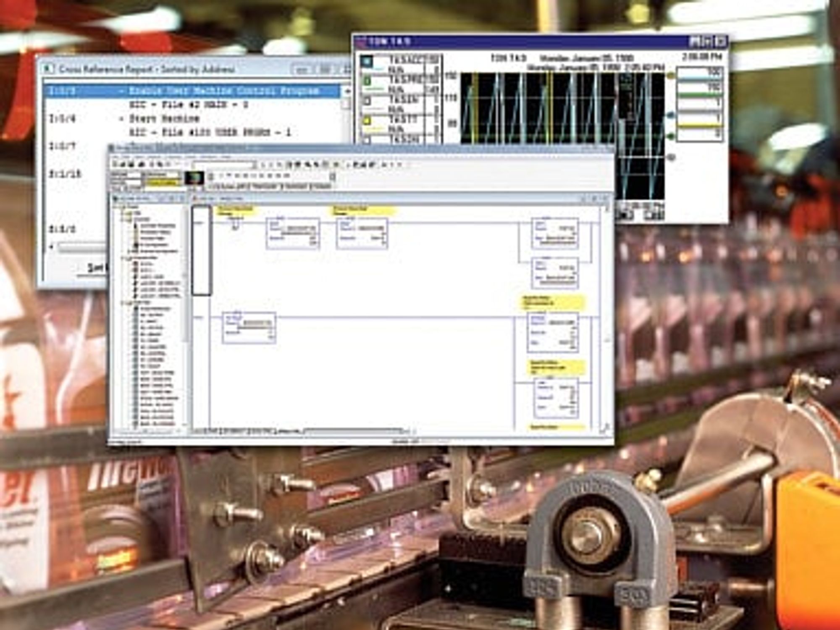Click inside the black trend chart area

tap(563, 108)
